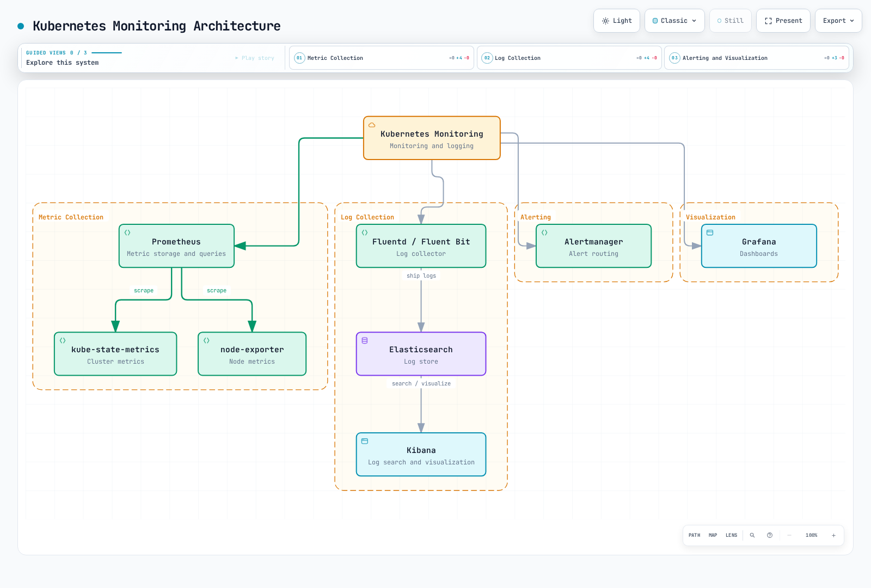Click the code icon on Prometheus node
This screenshot has width=871, height=588.
pos(127,232)
